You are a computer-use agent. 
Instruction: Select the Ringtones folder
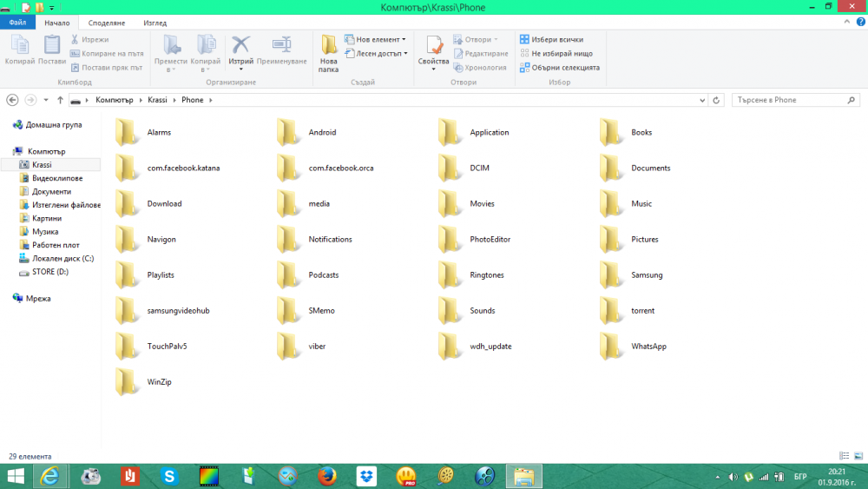click(471, 275)
